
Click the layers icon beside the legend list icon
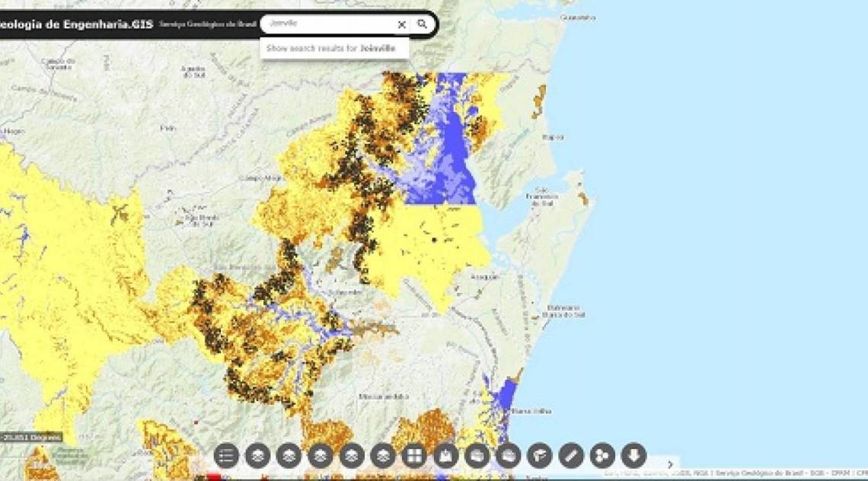[257, 456]
